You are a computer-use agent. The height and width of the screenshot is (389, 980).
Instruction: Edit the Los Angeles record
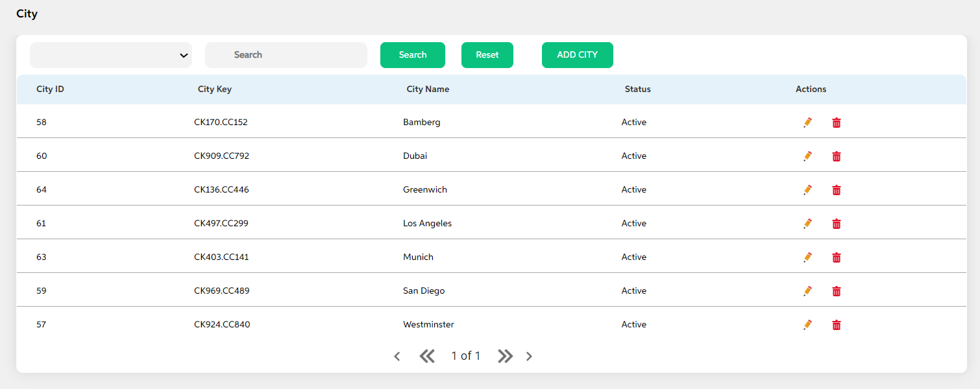[x=807, y=224]
